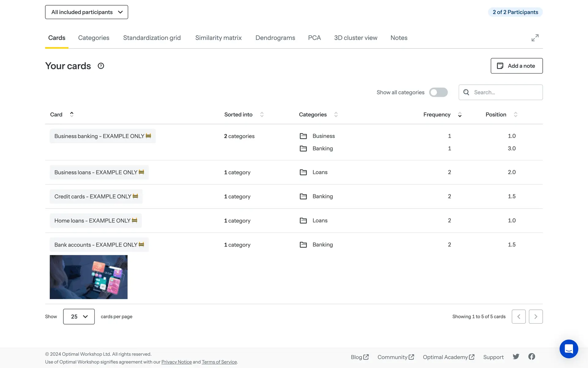588x368 pixels.
Task: Enable Show all categories toggle
Action: click(x=438, y=92)
